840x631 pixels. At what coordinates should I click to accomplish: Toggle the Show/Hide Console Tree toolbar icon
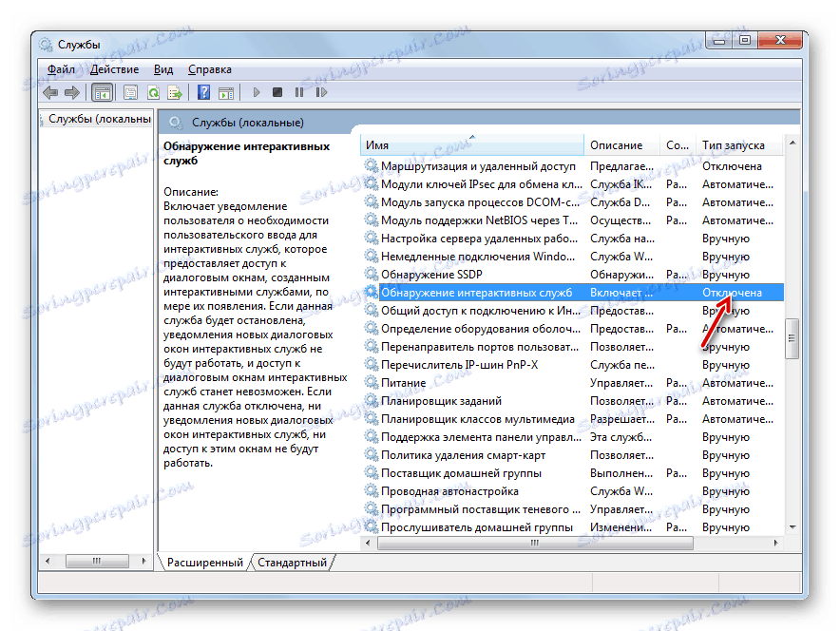[x=102, y=93]
